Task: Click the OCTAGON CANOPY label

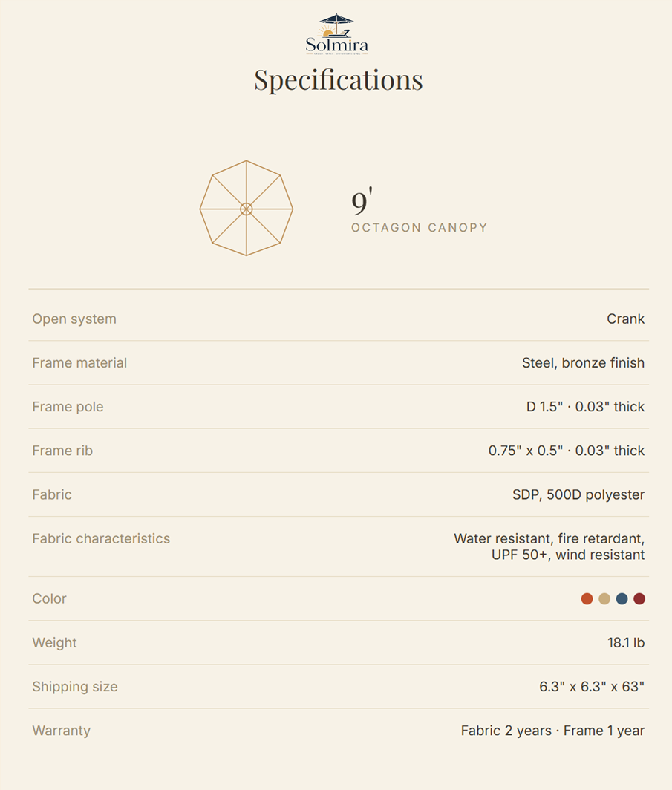Action: [419, 228]
